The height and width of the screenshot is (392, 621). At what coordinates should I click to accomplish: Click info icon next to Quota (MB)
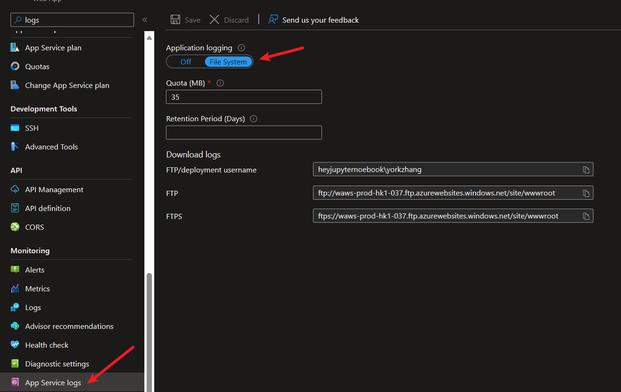[220, 83]
